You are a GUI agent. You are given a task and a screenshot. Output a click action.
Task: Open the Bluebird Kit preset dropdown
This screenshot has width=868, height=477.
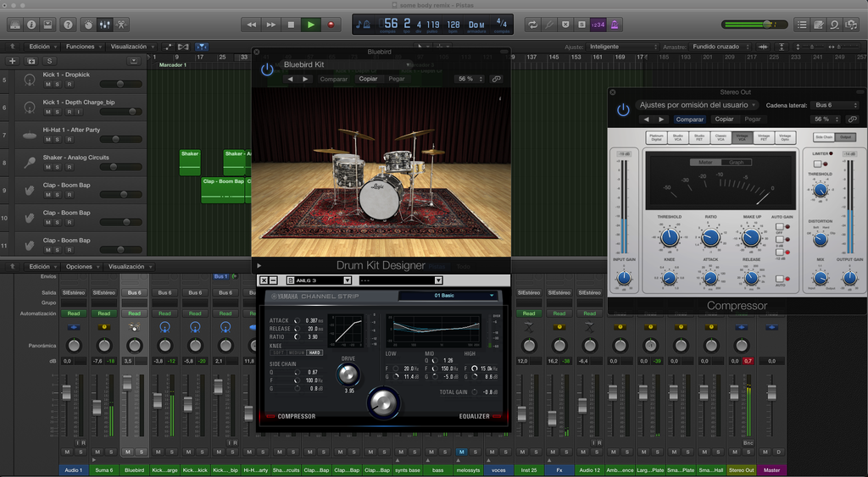(x=346, y=64)
